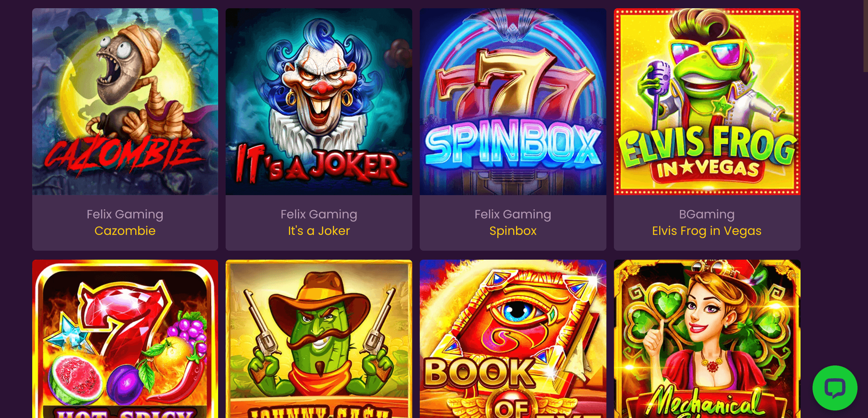Viewport: 868px width, 418px height.
Task: Select the Johnny Cash cactus cowboy thumbnail
Action: pyautogui.click(x=319, y=339)
